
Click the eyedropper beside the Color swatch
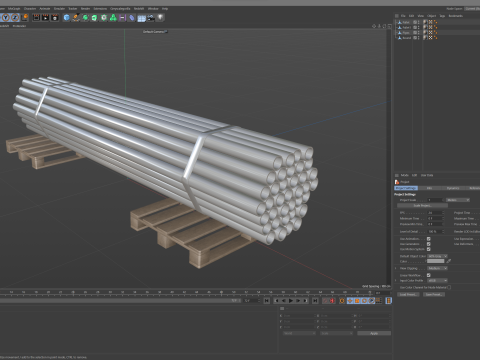pyautogui.click(x=449, y=261)
